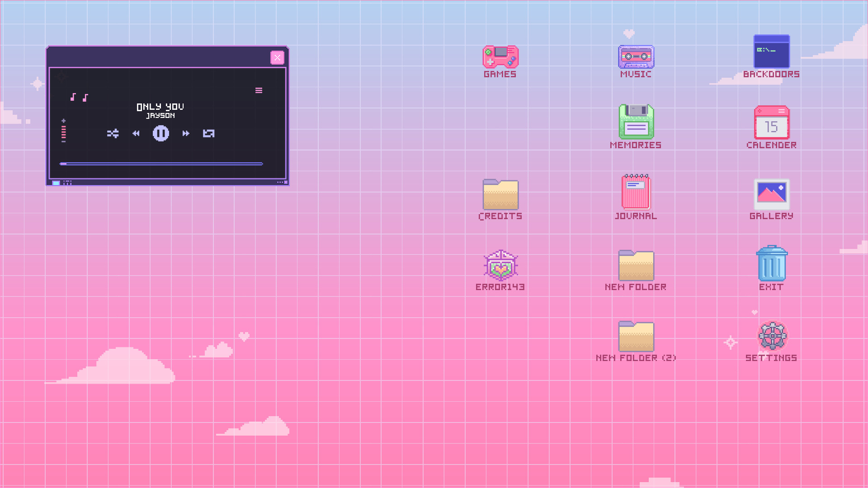The height and width of the screenshot is (488, 868).
Task: Toggle shuffle mode in the music player
Action: pos(113,133)
